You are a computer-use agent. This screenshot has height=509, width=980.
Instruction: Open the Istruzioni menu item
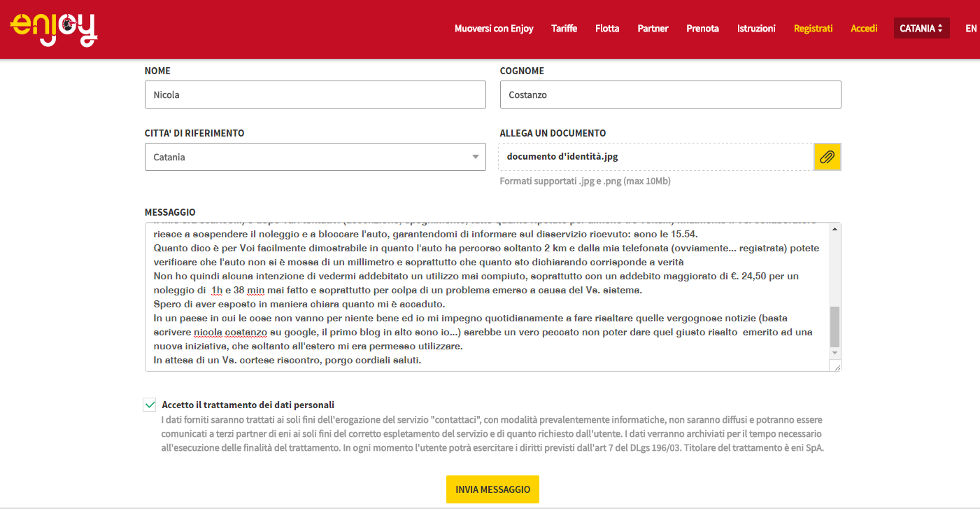point(756,29)
